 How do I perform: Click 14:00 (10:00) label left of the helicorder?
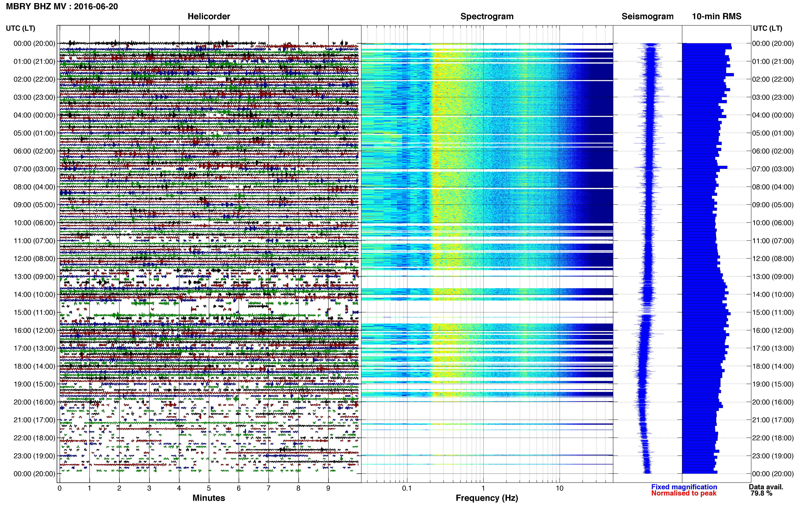click(x=34, y=294)
